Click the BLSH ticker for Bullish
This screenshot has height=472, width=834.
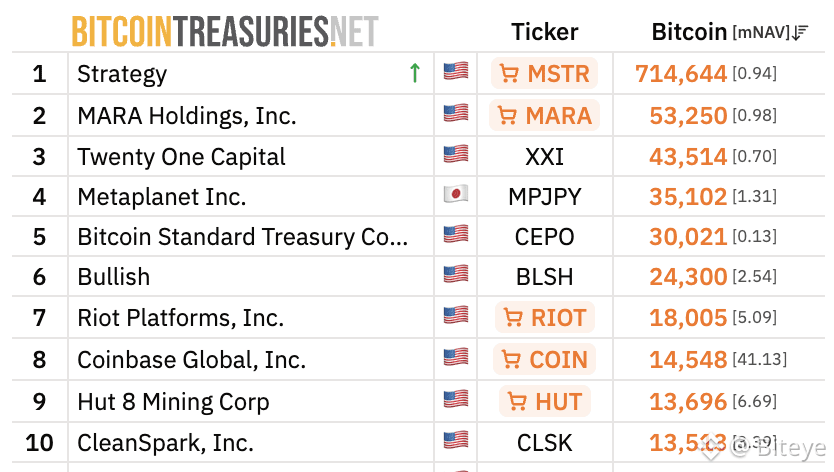(544, 277)
